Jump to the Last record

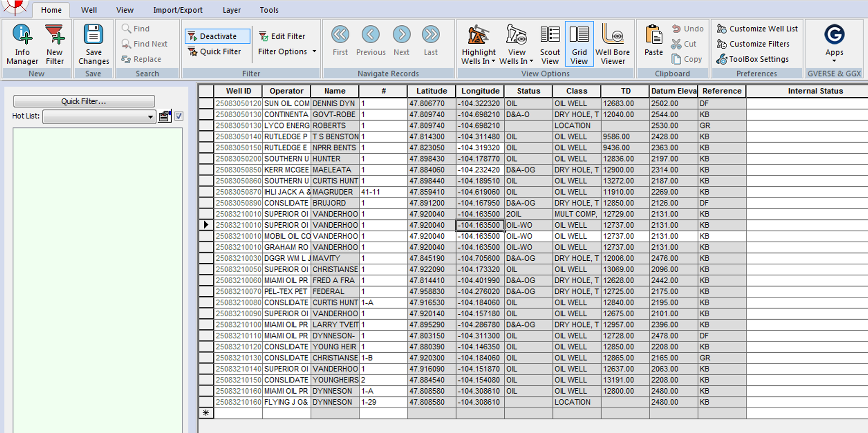pyautogui.click(x=430, y=41)
